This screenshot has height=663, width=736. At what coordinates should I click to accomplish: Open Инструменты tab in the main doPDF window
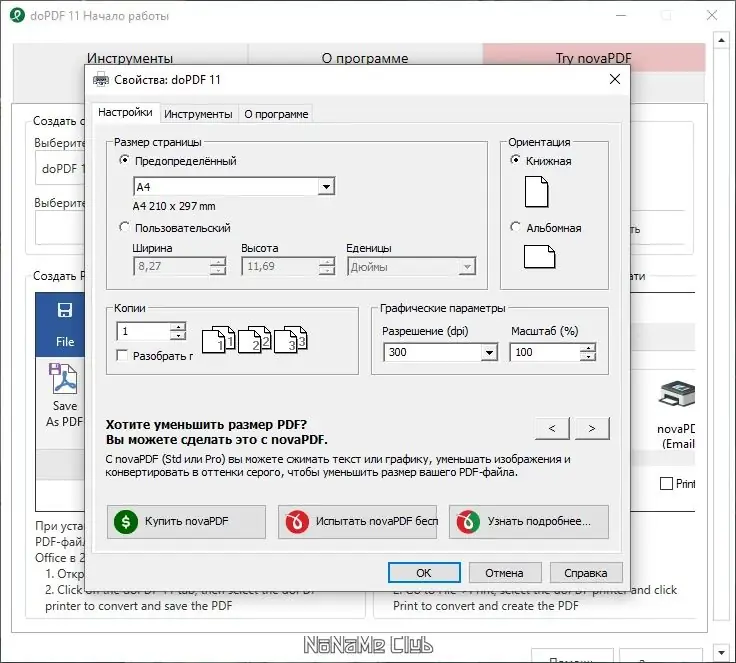[x=130, y=58]
